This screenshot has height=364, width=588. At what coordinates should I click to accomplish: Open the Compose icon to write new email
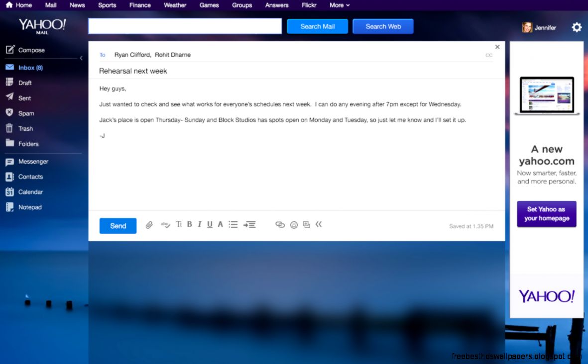(x=11, y=50)
